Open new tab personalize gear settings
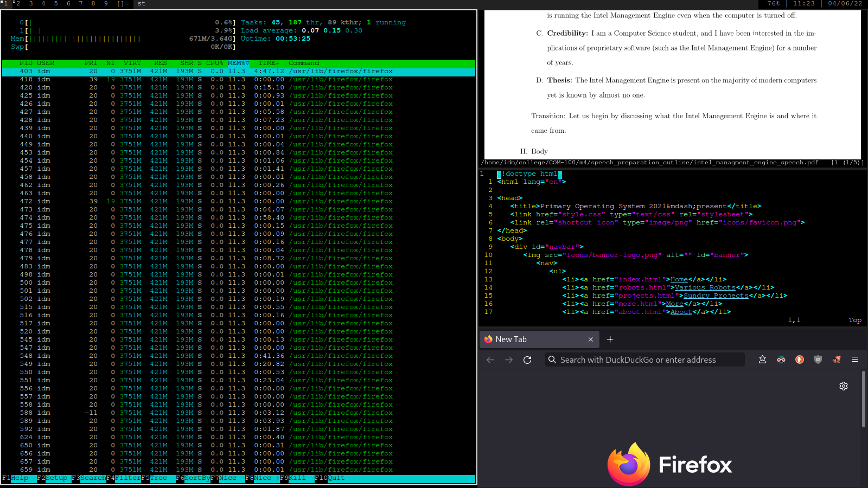Image resolution: width=868 pixels, height=488 pixels. pos(844,386)
